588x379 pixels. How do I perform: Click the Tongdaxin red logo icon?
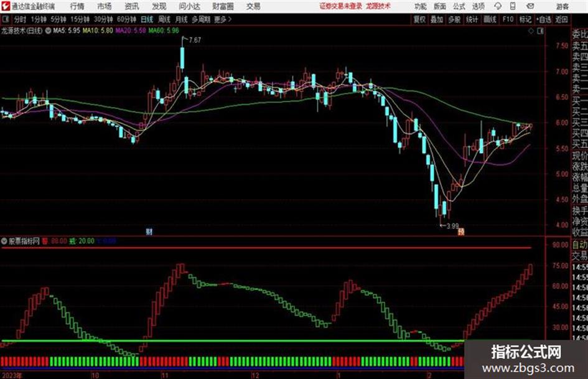point(6,6)
